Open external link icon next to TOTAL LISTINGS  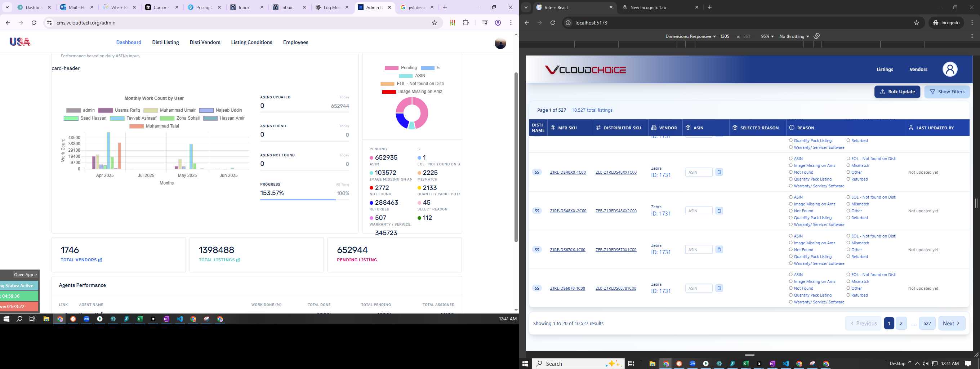tap(238, 260)
